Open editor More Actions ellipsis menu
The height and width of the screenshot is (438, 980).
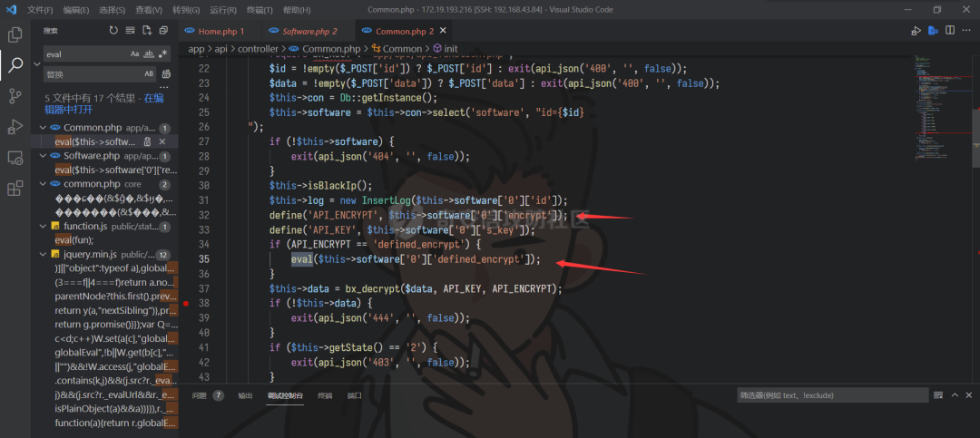[x=967, y=31]
